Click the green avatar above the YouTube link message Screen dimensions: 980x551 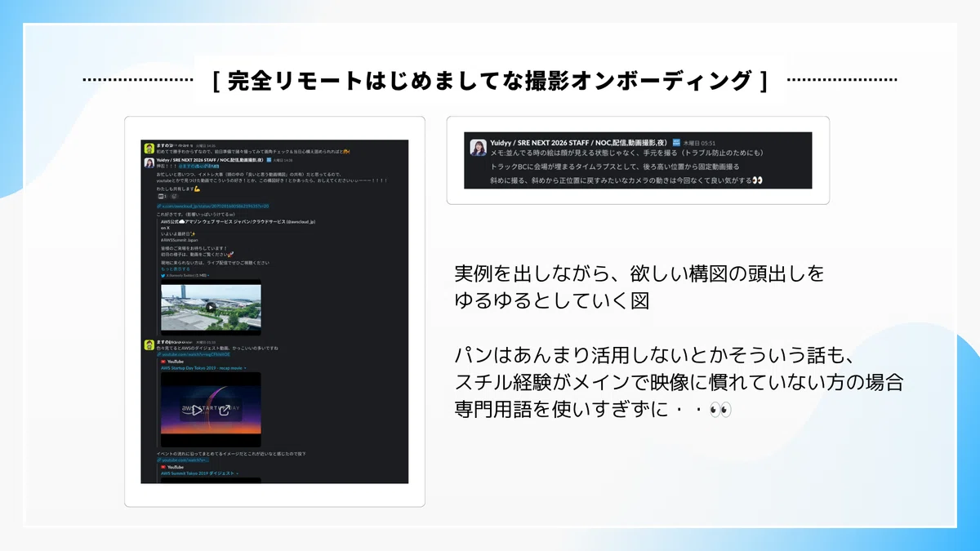coord(149,345)
